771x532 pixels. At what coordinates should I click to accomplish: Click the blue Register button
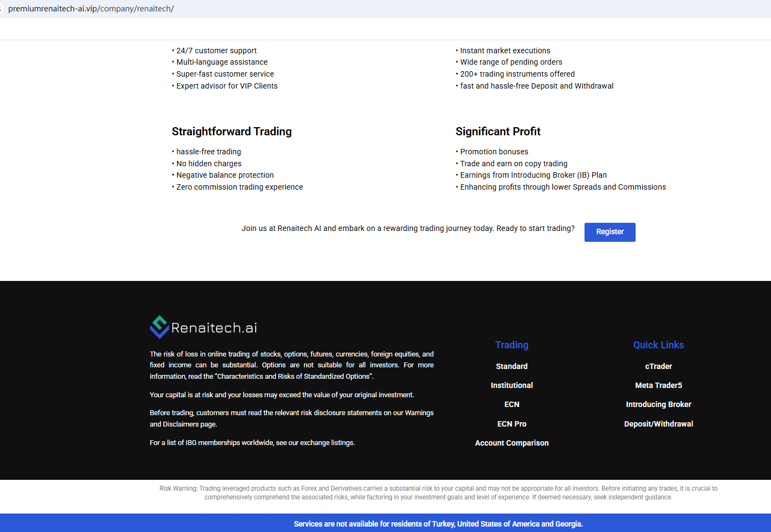pos(610,232)
